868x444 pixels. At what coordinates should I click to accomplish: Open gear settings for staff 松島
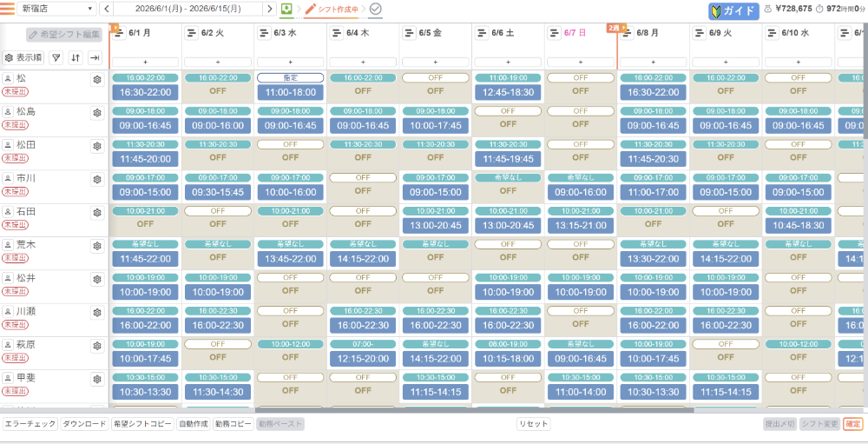[x=97, y=113]
